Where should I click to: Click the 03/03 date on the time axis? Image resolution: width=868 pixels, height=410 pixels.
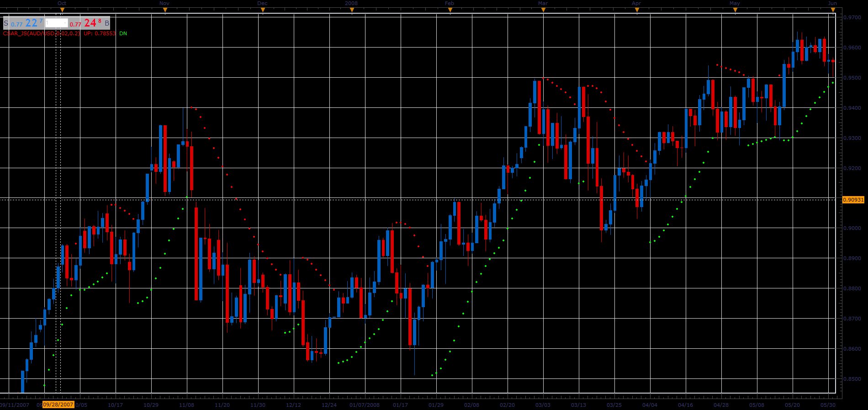click(x=543, y=405)
